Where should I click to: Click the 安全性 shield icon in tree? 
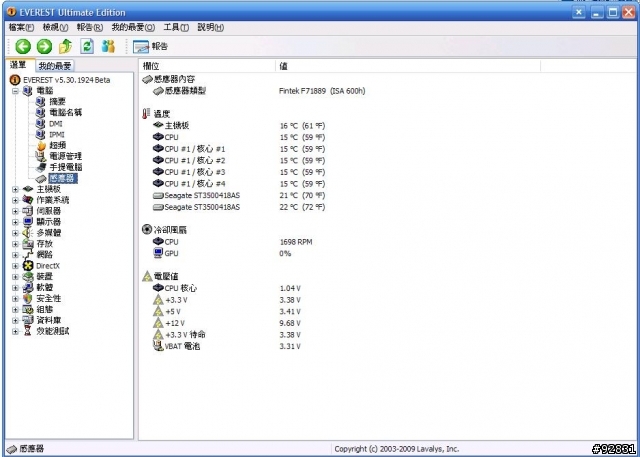28,299
